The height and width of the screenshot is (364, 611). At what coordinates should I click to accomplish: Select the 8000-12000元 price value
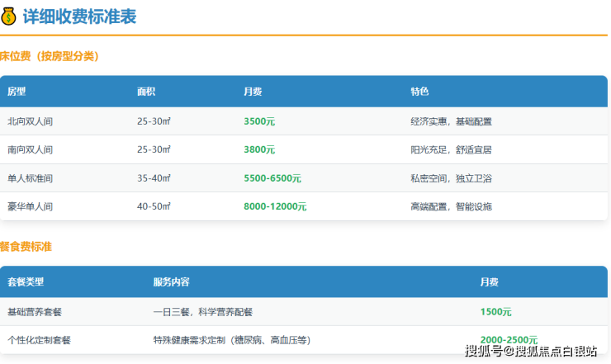tap(275, 206)
